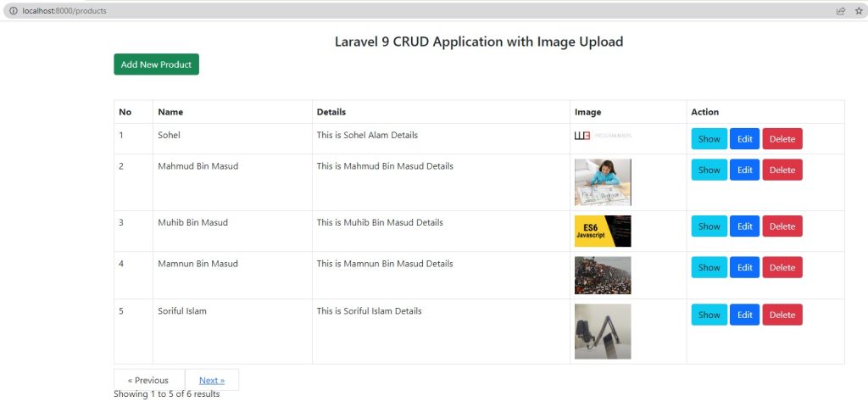Click the Add New Product button
The height and width of the screenshot is (402, 868).
pos(156,64)
